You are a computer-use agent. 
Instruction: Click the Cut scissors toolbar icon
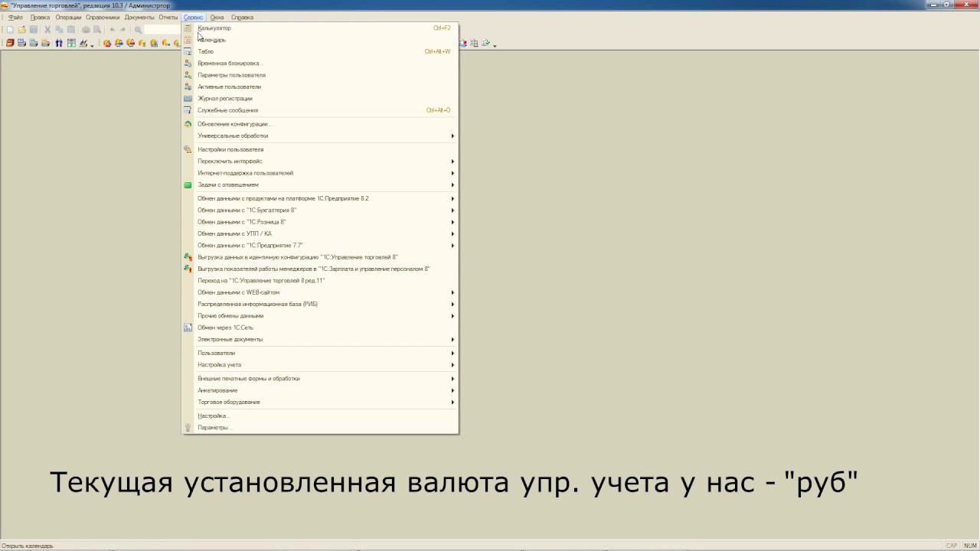pyautogui.click(x=47, y=30)
